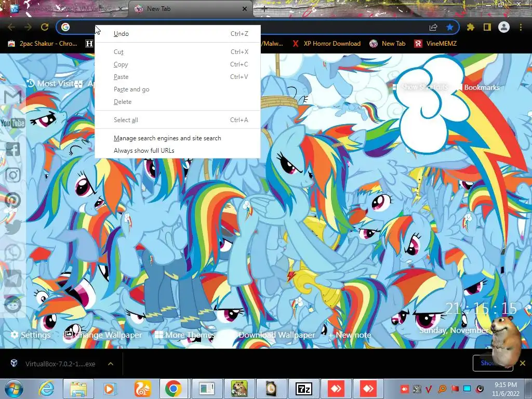Screen dimensions: 532x399
Task: Click Manage search engines and site search
Action: coord(178,138)
